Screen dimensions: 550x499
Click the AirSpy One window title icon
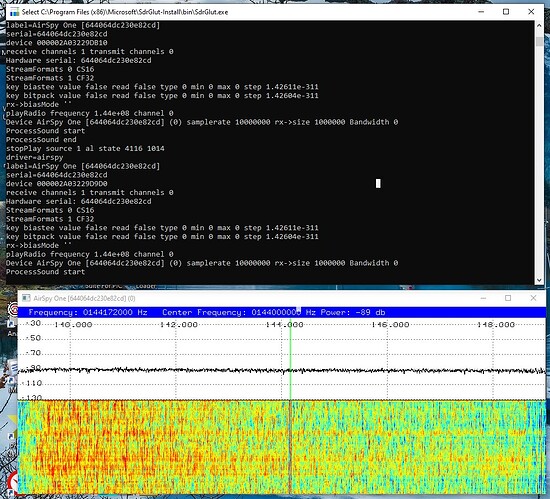pyautogui.click(x=26, y=298)
